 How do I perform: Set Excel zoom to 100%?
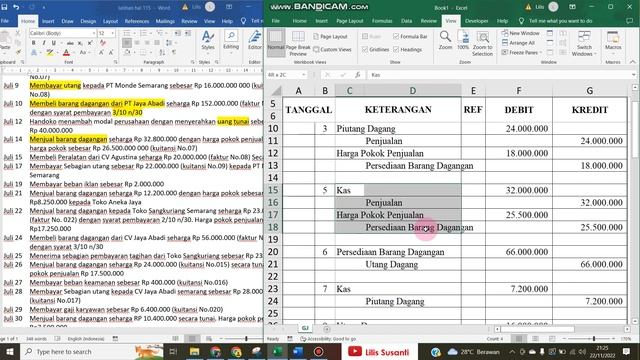tap(463, 40)
